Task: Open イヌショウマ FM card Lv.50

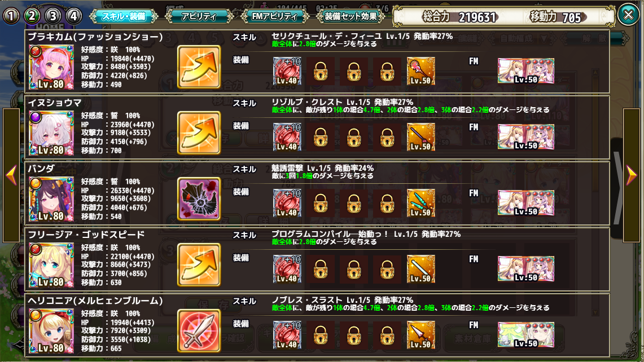Action: click(x=526, y=137)
